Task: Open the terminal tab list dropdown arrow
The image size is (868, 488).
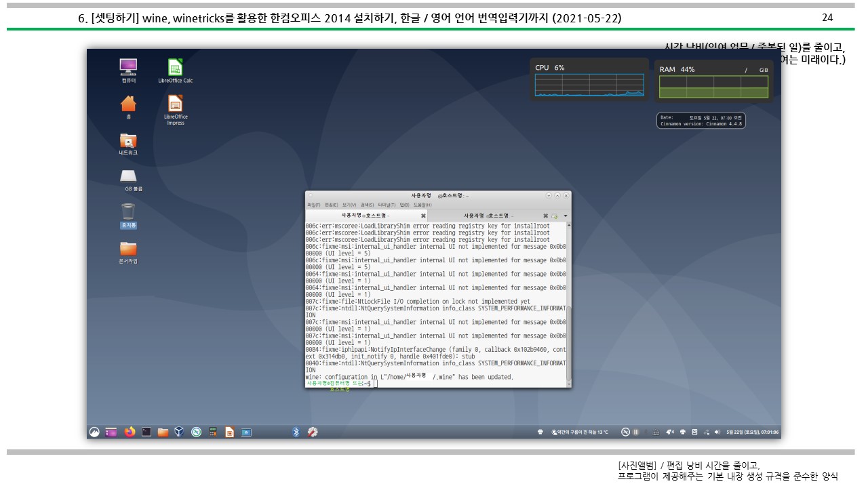Action: pos(566,216)
